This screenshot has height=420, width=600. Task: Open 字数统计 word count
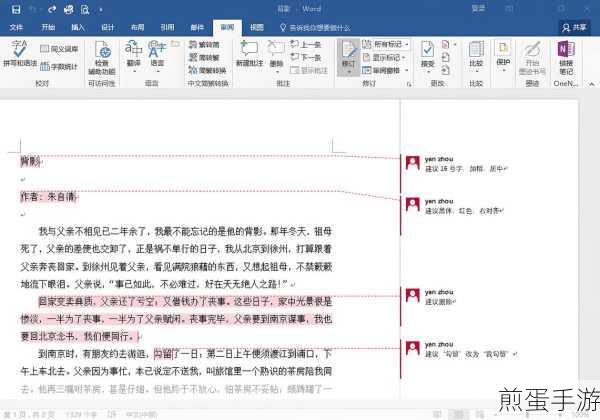tap(59, 67)
